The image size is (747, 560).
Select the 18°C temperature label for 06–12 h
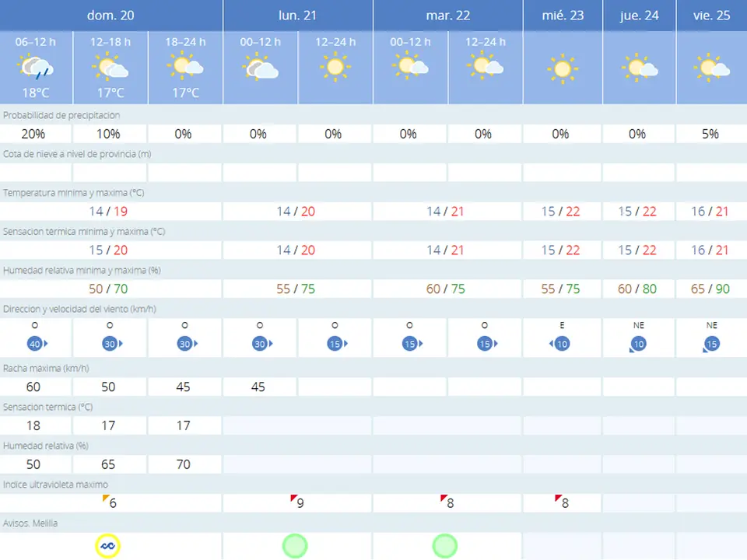[36, 93]
